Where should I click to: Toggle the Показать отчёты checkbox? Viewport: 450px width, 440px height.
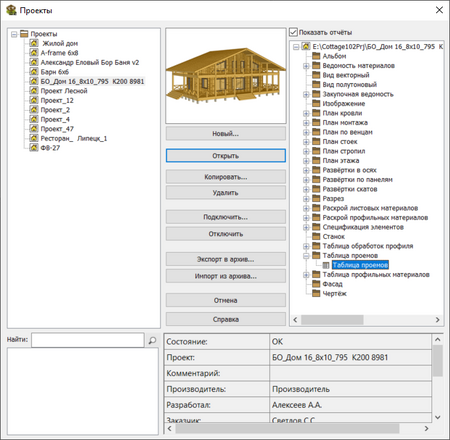click(293, 32)
